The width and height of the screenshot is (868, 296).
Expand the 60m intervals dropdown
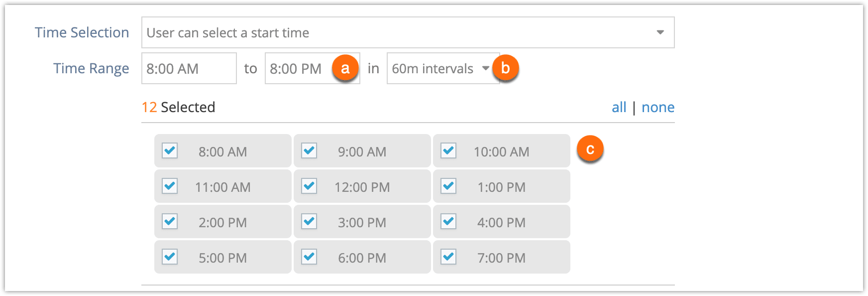pos(443,68)
